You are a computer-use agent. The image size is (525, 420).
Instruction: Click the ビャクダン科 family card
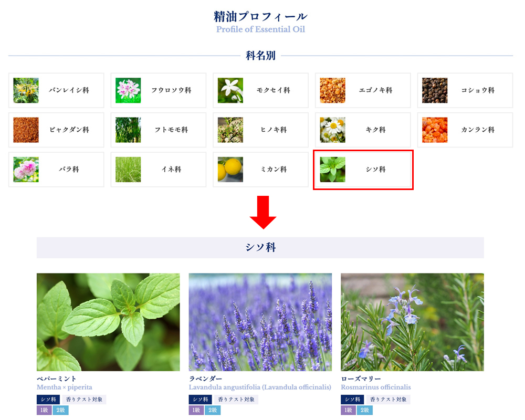[x=56, y=130]
